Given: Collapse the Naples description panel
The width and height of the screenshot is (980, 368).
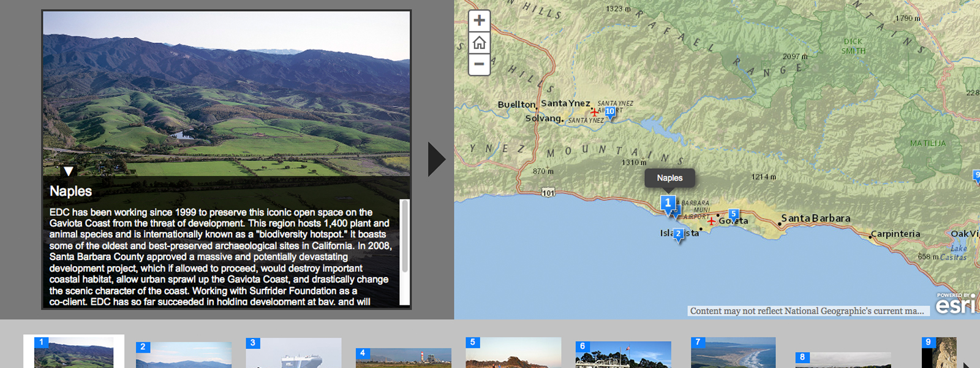Looking at the screenshot, I should (x=69, y=171).
